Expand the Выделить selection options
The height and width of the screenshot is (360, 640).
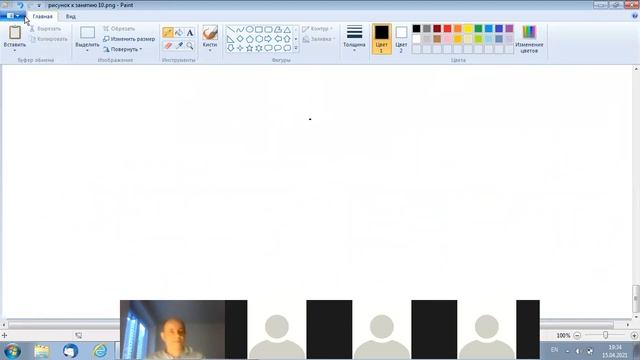(87, 50)
